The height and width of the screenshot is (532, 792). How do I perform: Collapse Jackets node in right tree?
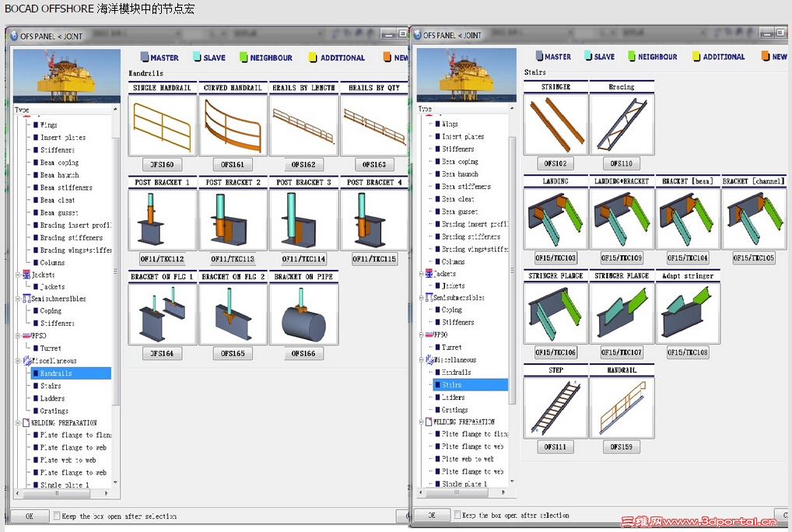click(x=421, y=274)
